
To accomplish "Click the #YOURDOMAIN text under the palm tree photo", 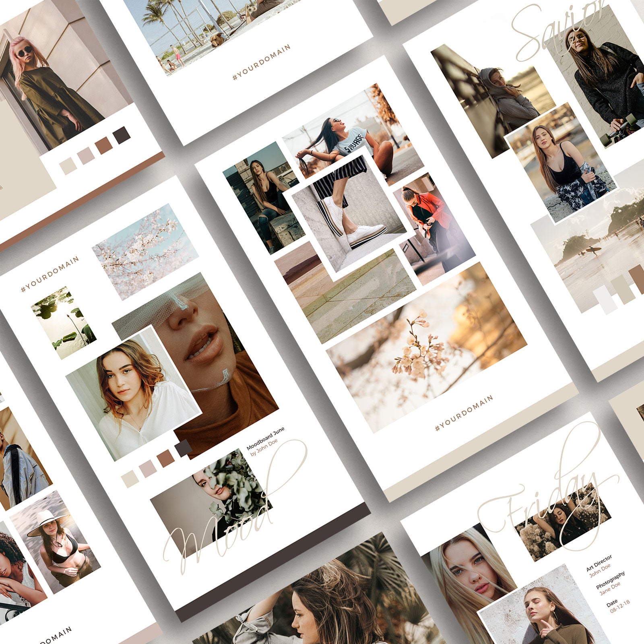I will click(261, 62).
